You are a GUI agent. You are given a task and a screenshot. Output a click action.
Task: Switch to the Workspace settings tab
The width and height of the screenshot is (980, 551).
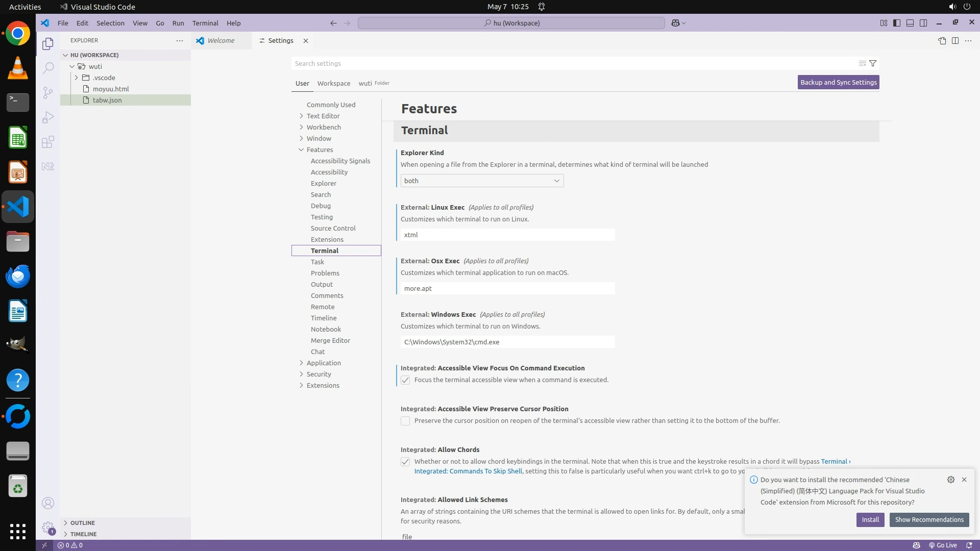pyautogui.click(x=333, y=83)
